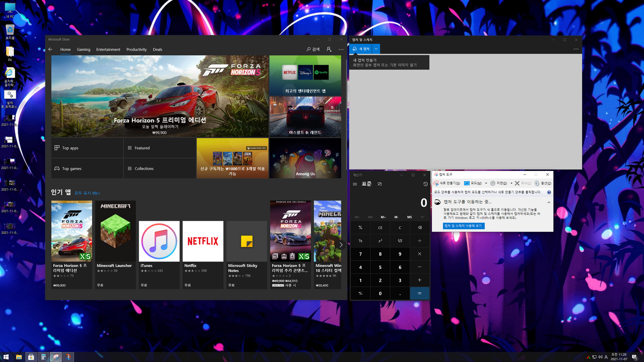Viewport: 644px width, 362px height.
Task: Expand the dropdown arrow beside 새 캡처
Action: click(376, 49)
